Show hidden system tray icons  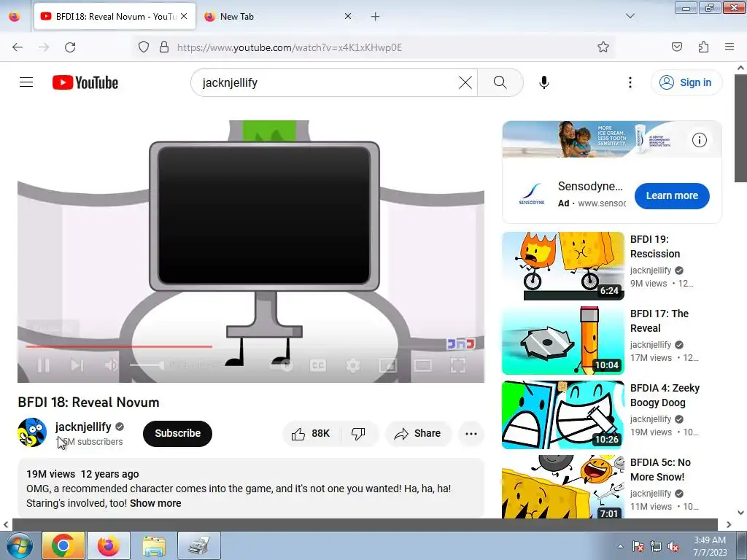tap(620, 547)
